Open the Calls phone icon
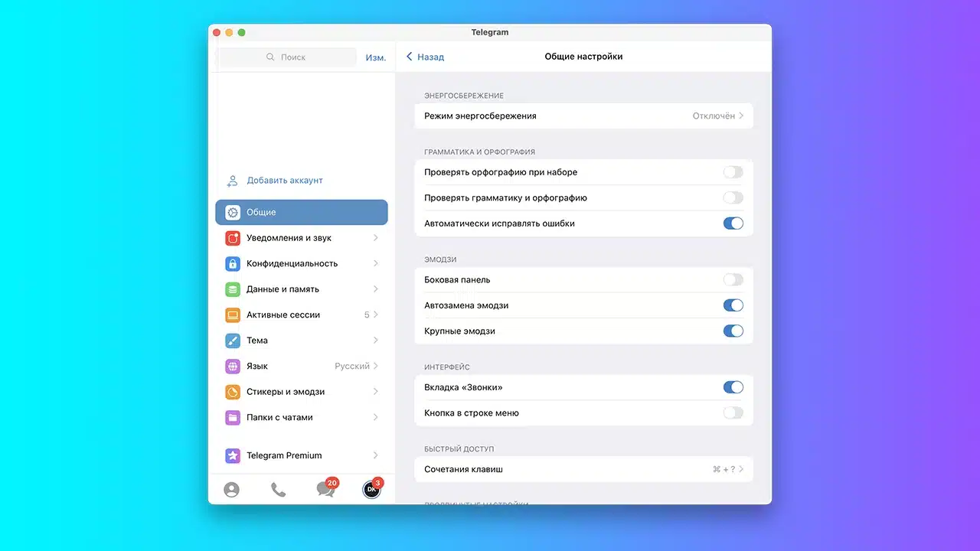This screenshot has height=551, width=980. (277, 489)
